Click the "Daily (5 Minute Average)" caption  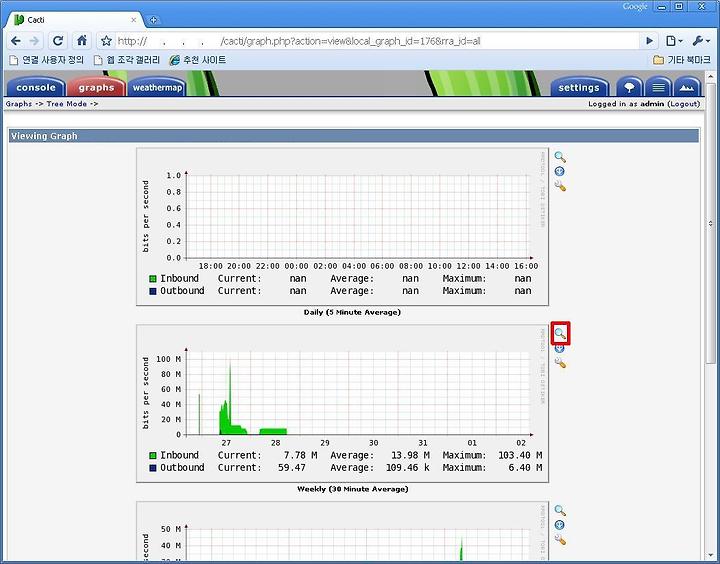[x=352, y=312]
